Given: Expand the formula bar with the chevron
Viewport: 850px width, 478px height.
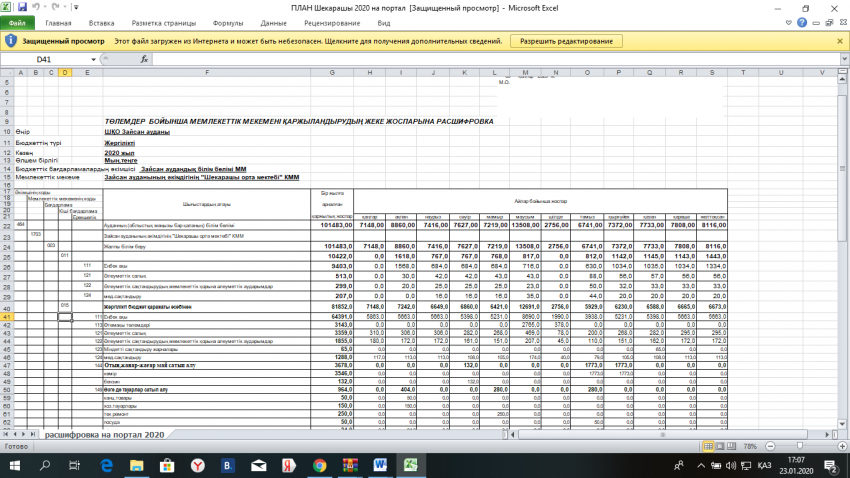Looking at the screenshot, I should pyautogui.click(x=845, y=59).
